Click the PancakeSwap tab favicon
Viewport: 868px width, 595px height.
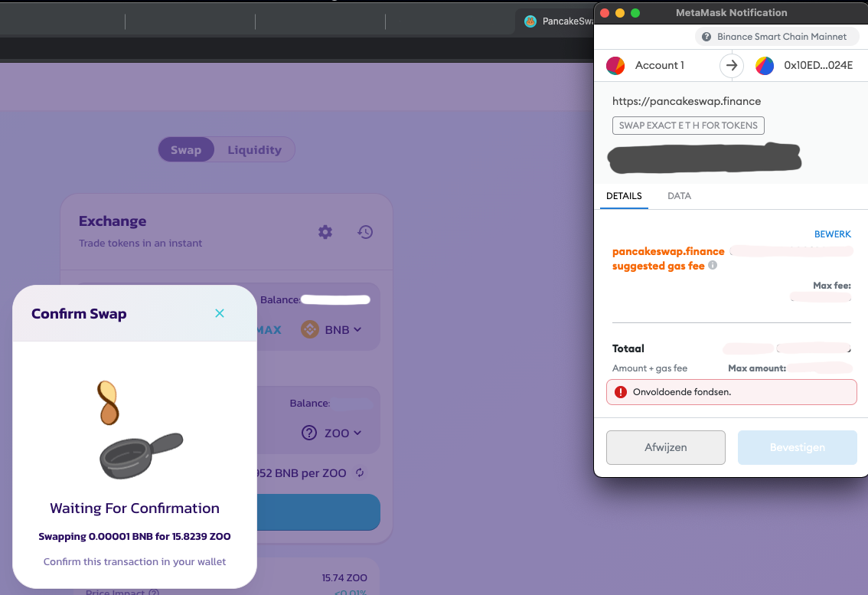pos(530,21)
